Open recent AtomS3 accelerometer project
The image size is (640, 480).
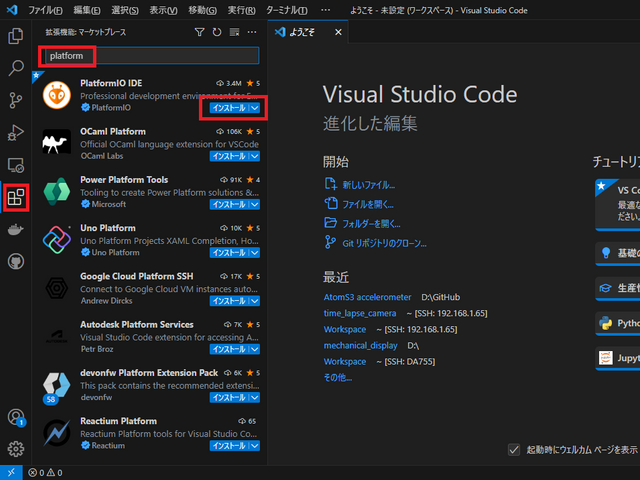pos(367,297)
